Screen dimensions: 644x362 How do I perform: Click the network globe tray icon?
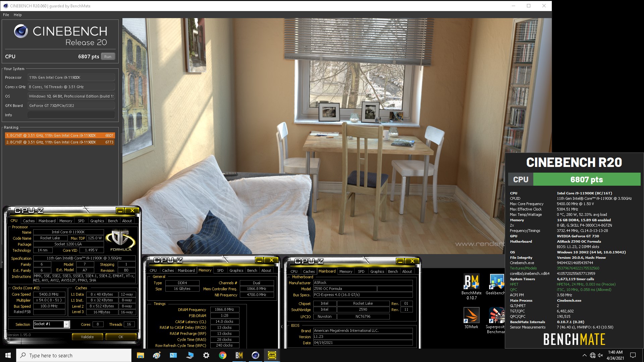pyautogui.click(x=593, y=355)
